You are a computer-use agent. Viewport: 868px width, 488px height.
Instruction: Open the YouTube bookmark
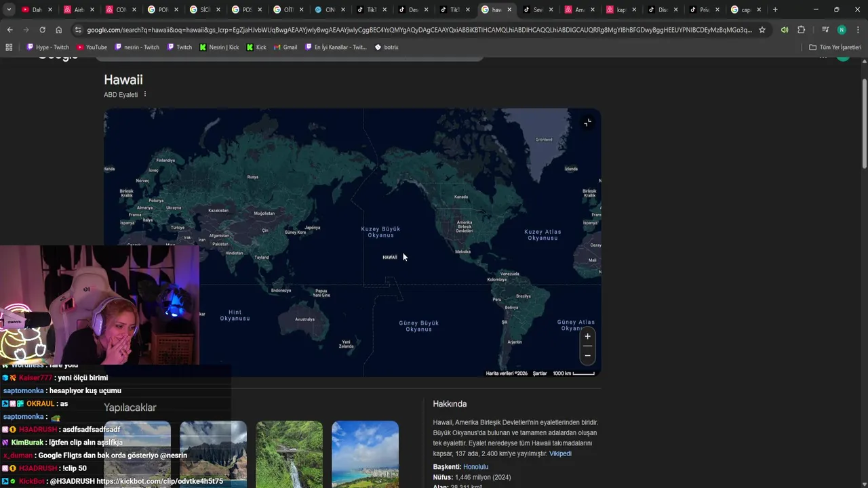click(x=92, y=47)
